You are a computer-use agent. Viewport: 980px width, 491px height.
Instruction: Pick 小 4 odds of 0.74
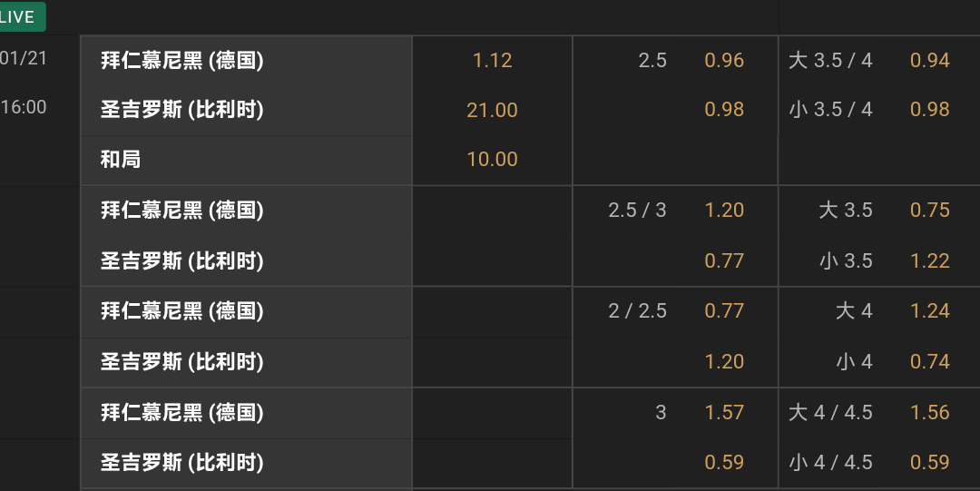[x=929, y=362]
